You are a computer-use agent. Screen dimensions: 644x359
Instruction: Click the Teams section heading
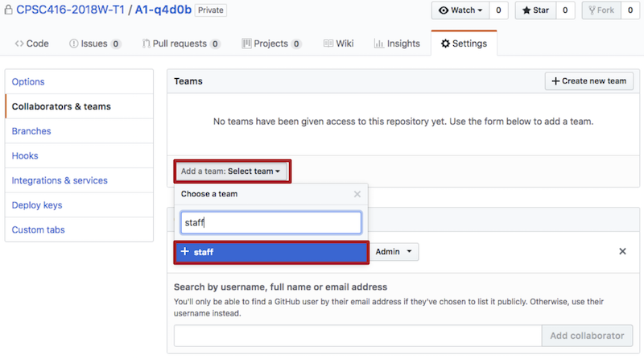click(188, 81)
